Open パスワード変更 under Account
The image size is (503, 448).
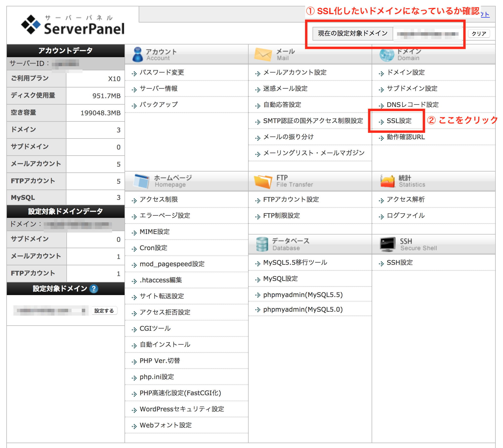[162, 72]
